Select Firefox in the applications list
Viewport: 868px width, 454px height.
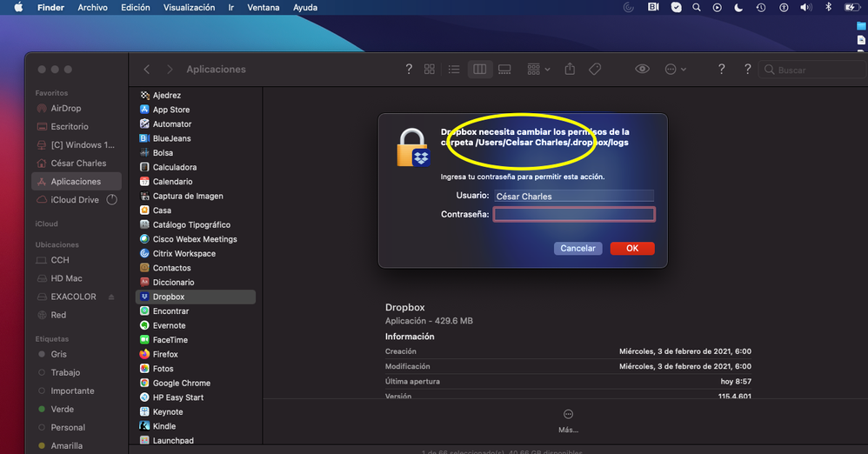(x=196, y=354)
